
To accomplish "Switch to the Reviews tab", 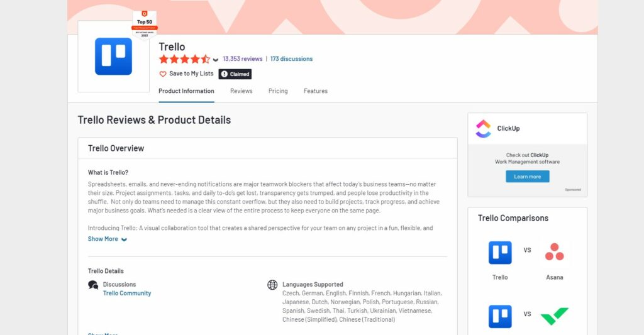I will coord(241,91).
